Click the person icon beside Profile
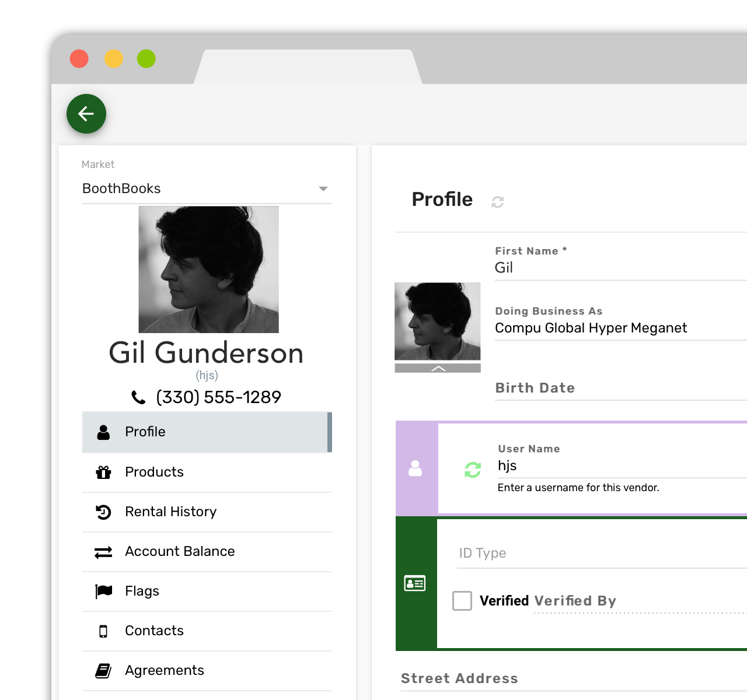This screenshot has width=747, height=700. [103, 432]
